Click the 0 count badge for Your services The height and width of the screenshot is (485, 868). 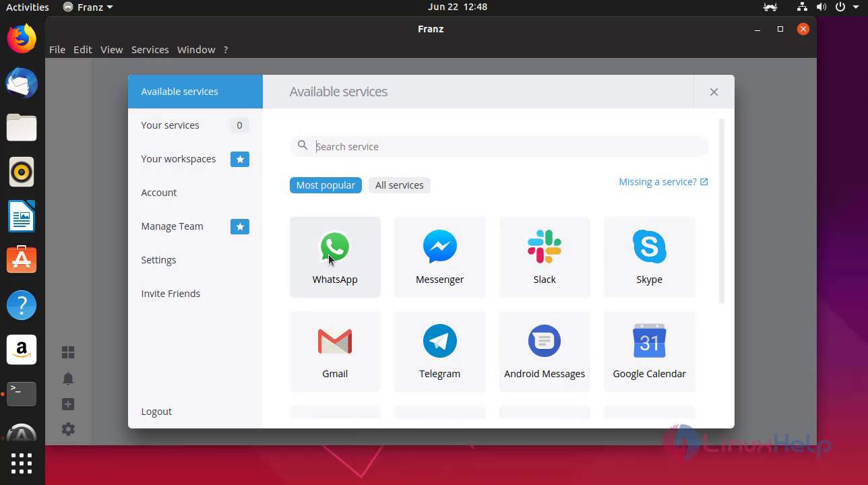click(x=239, y=125)
